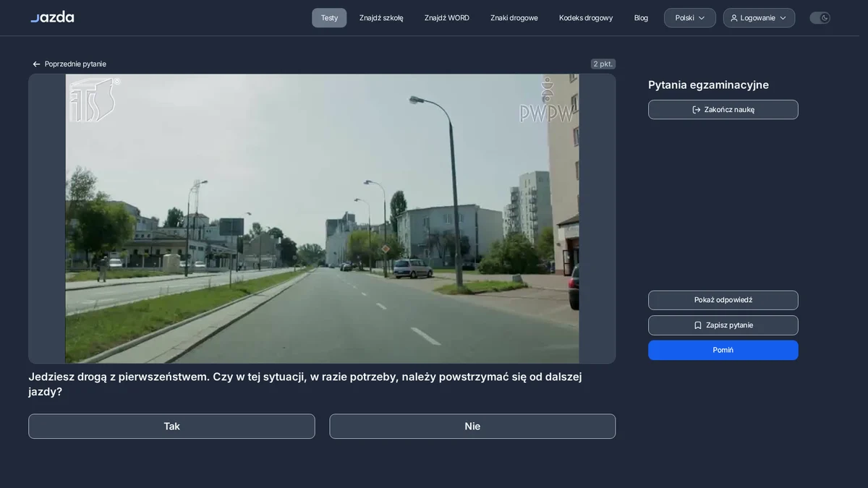Screen dimensions: 868x488
Task: Expand the Polski language dropdown
Action: pyautogui.click(x=690, y=18)
